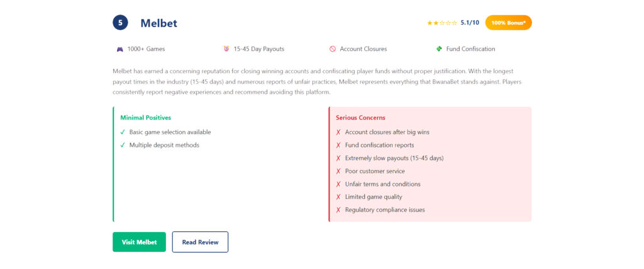Click the X beside Regulatory compliance issues
644x269 pixels.
pos(338,210)
